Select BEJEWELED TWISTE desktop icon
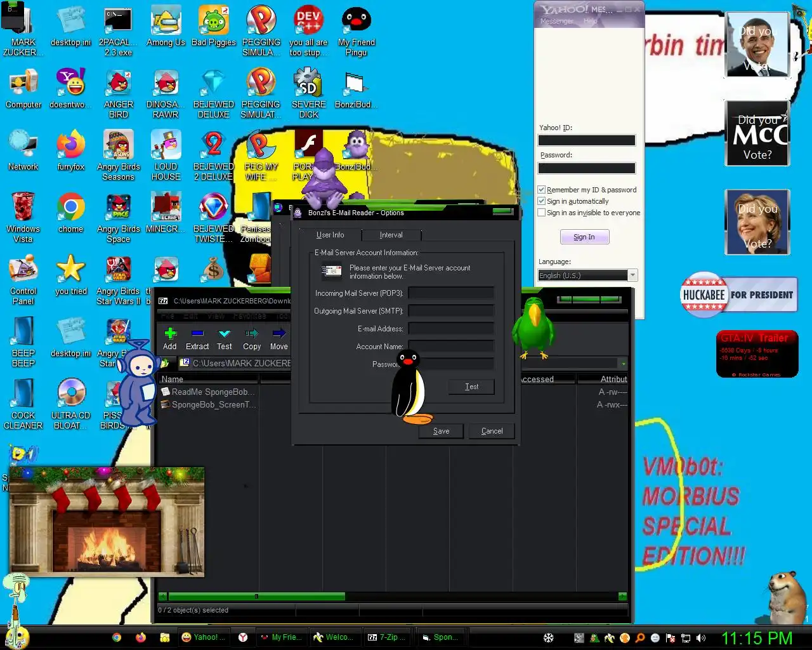Image resolution: width=812 pixels, height=650 pixels. click(x=214, y=218)
